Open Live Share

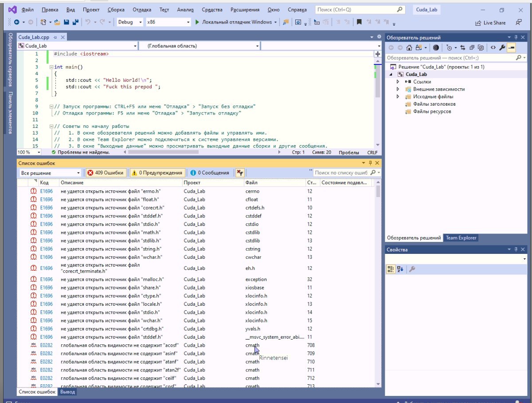490,23
